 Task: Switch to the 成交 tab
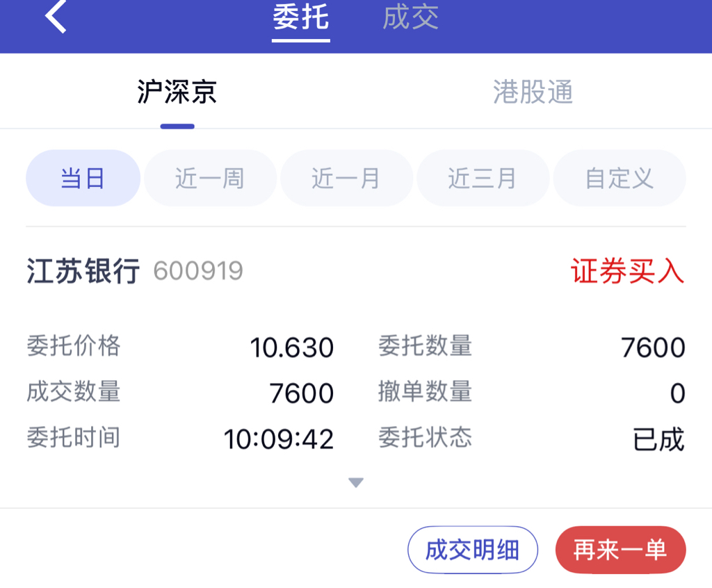pyautogui.click(x=410, y=17)
